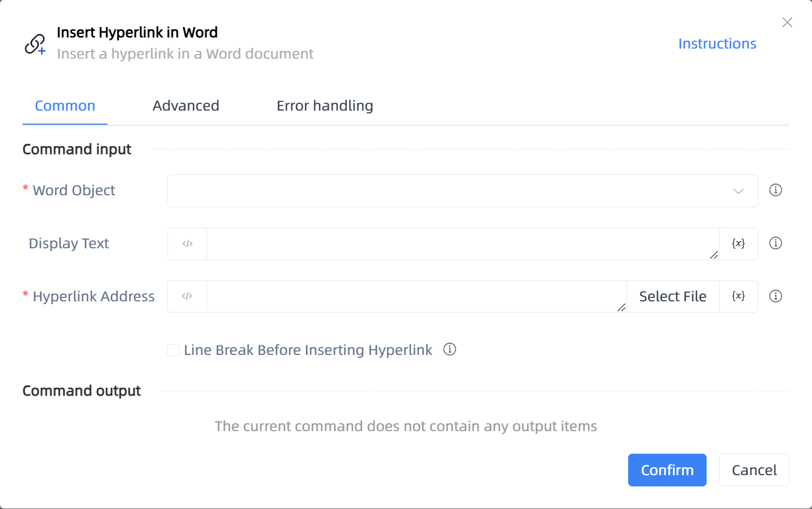Click the 'Insert a hyperlink in a Word document' subtitle
Viewport: 812px width, 509px height.
(185, 54)
